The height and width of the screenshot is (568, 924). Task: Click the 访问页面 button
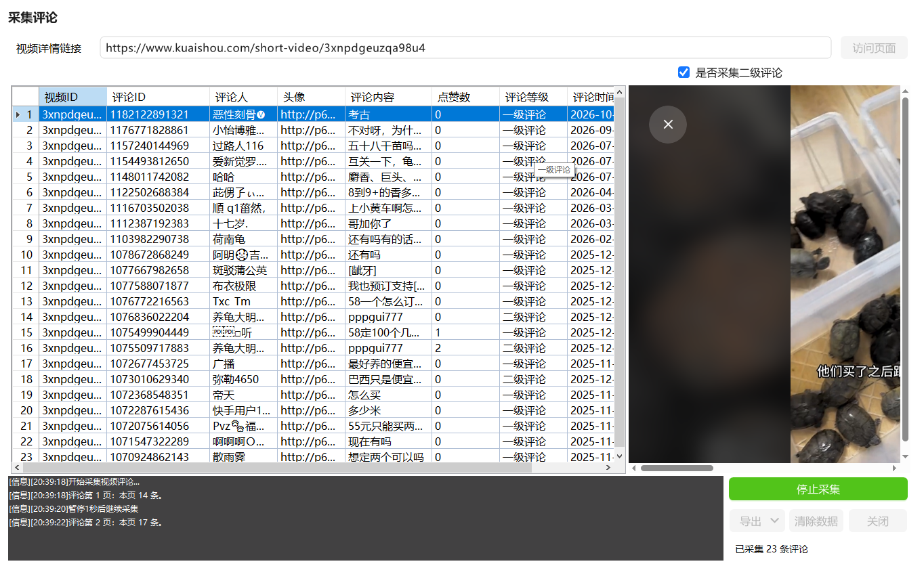point(874,48)
